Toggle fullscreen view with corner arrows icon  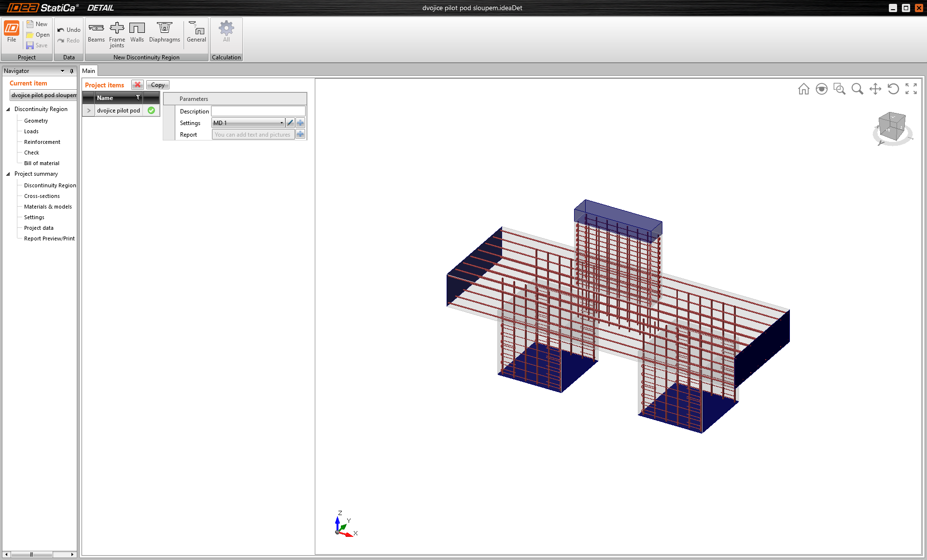pos(911,89)
